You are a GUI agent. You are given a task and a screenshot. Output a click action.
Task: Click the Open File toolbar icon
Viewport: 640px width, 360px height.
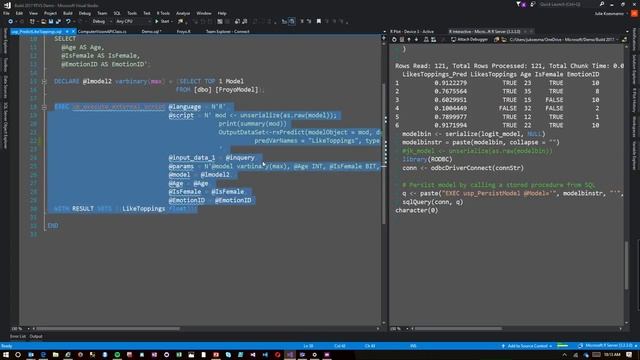pyautogui.click(x=43, y=21)
